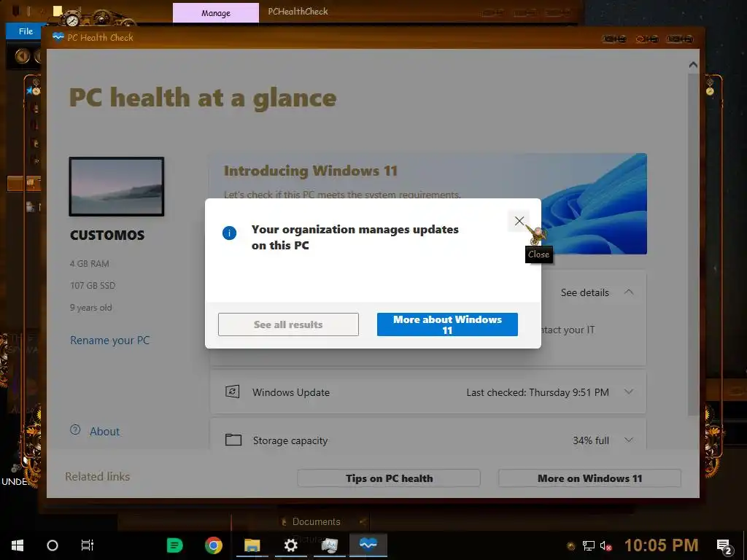
Task: Click the round tray icon left of network
Action: (x=570, y=545)
